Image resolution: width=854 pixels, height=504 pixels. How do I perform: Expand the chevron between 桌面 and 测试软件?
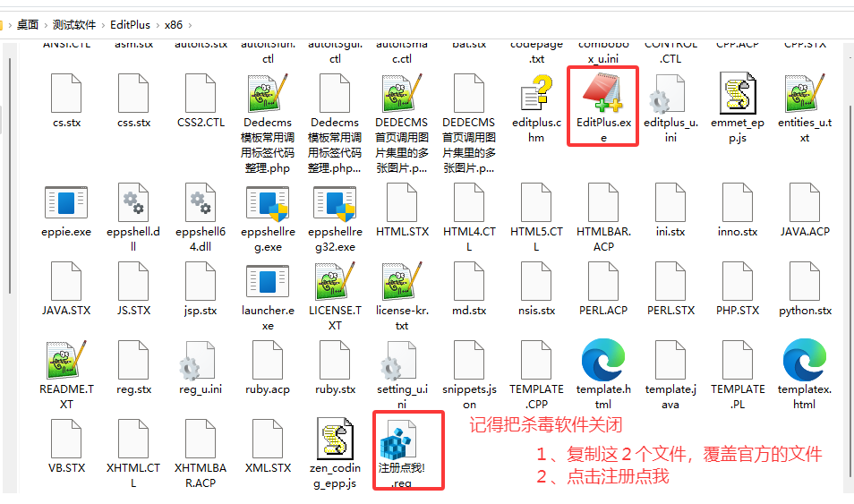coord(46,25)
